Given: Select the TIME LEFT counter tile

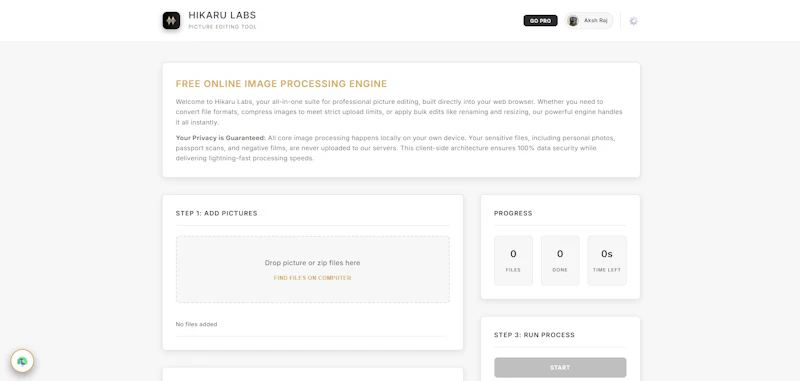Looking at the screenshot, I should click(x=607, y=260).
